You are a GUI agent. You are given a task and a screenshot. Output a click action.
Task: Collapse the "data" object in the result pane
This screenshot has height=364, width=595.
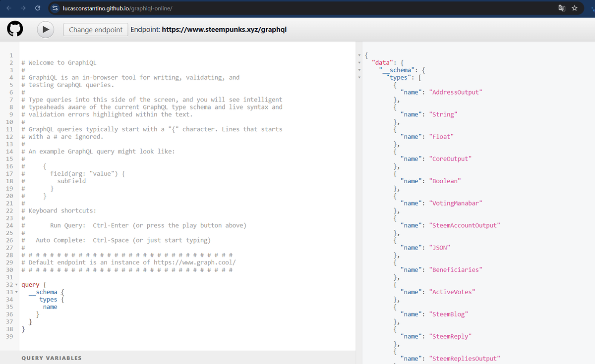359,62
